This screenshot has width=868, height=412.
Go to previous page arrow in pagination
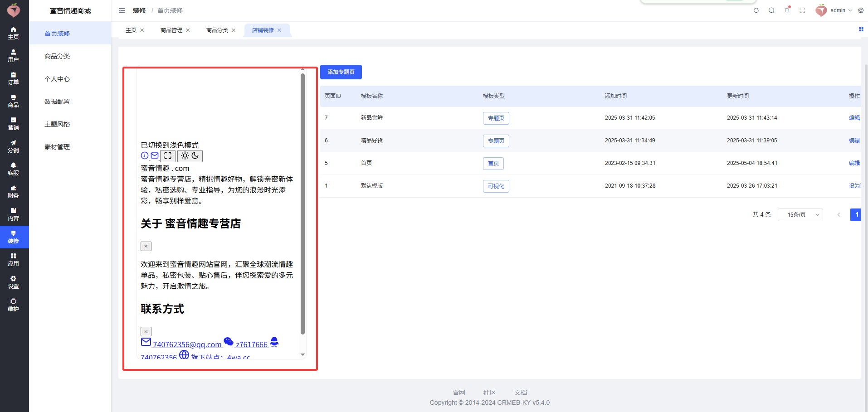pyautogui.click(x=839, y=215)
